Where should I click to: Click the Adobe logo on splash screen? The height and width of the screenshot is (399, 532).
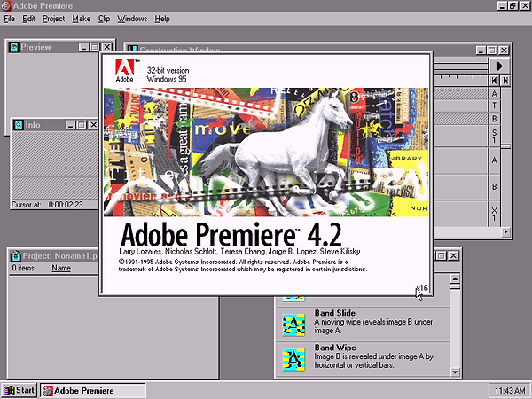(x=125, y=71)
